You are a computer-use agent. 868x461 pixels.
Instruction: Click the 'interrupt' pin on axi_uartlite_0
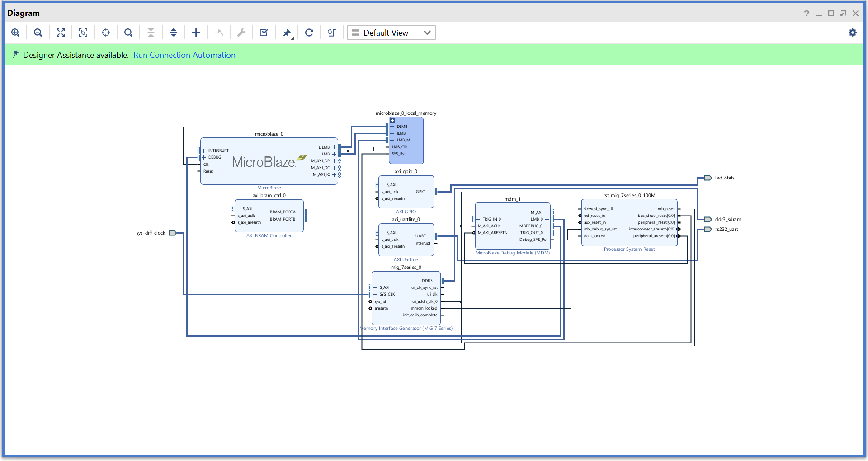[x=423, y=243]
